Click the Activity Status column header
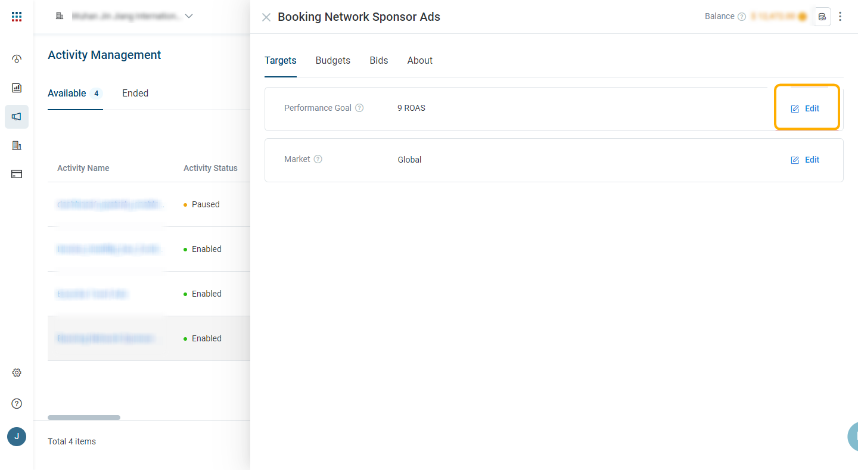Image resolution: width=858 pixels, height=470 pixels. point(210,168)
